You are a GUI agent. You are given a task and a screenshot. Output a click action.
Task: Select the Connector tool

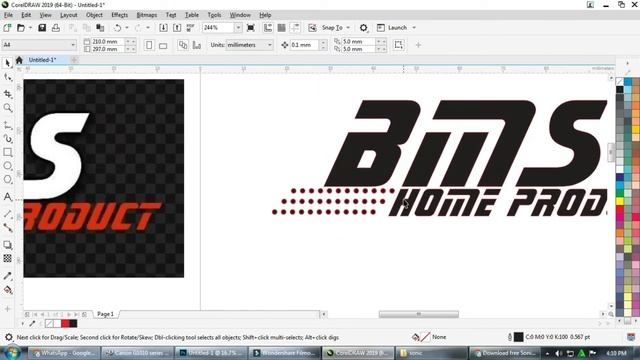pyautogui.click(x=7, y=228)
